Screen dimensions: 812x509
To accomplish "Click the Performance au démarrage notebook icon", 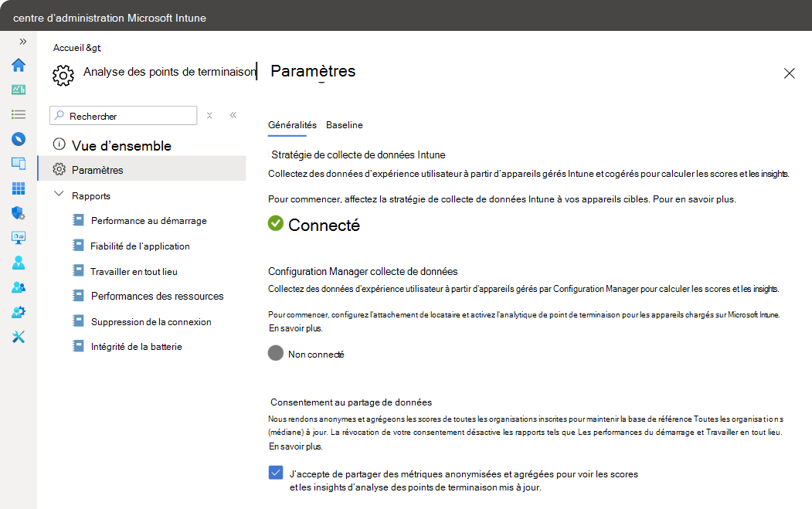I will (78, 220).
